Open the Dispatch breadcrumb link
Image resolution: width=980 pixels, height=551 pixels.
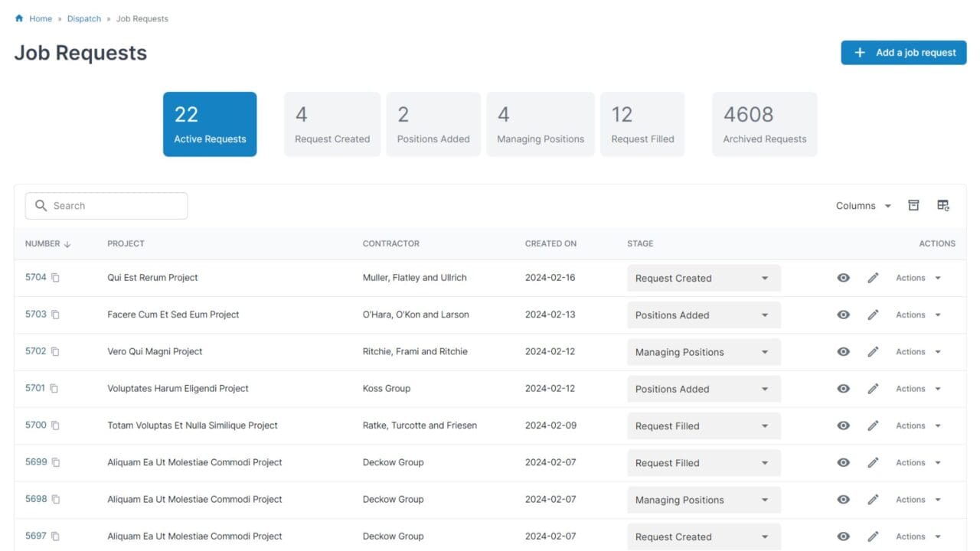pyautogui.click(x=83, y=18)
